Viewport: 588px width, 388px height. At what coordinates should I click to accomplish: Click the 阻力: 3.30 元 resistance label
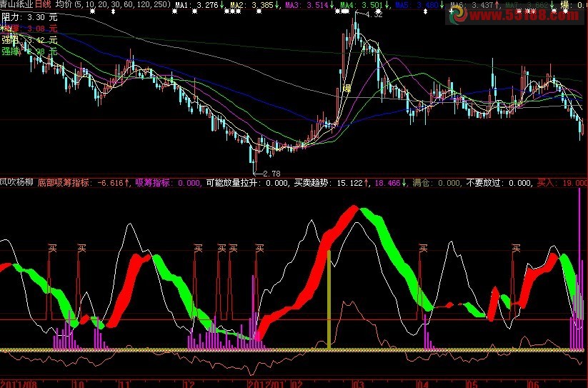tap(29, 17)
